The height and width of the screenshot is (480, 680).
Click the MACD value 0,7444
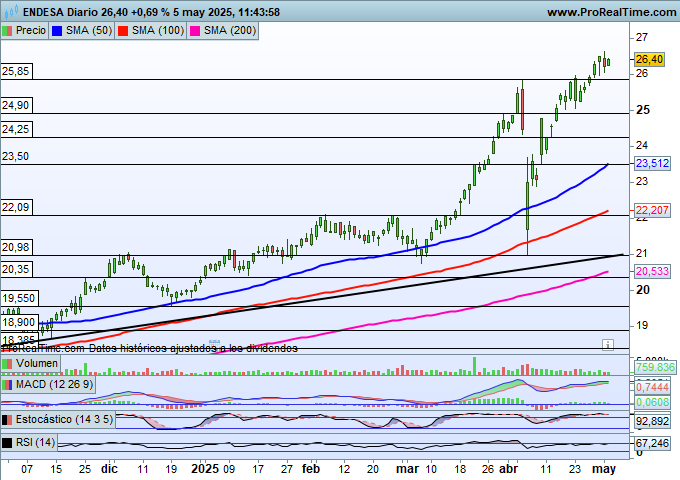click(652, 387)
